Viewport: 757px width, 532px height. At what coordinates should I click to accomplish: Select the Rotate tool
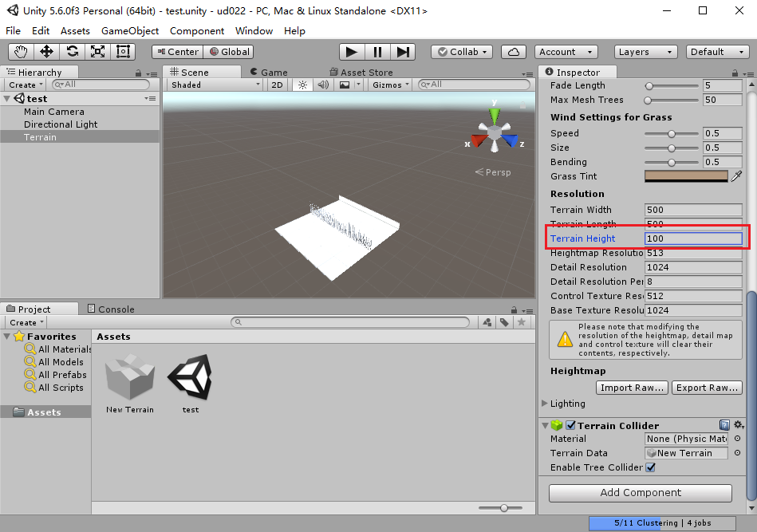[72, 52]
